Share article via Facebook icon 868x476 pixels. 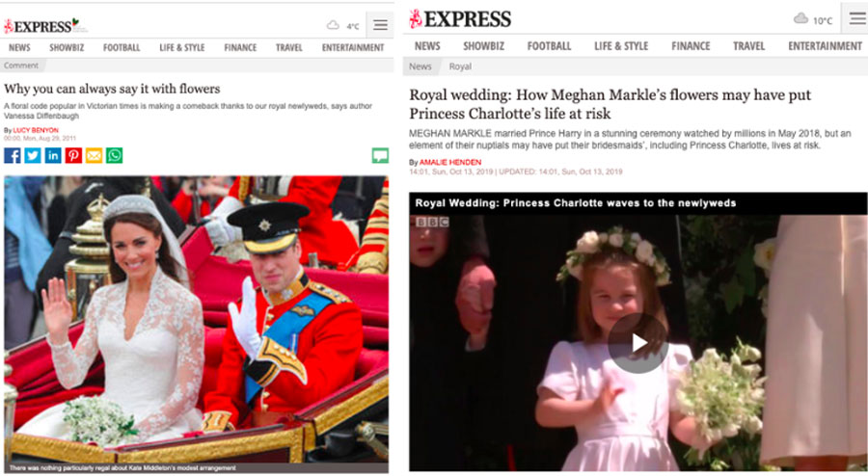(13, 155)
